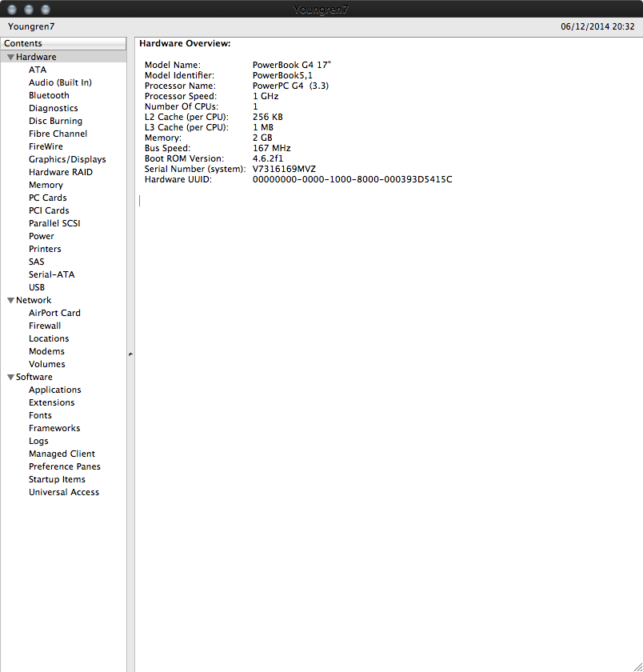Viewport: 643px width, 672px height.
Task: Click the PowerBook5,1 model identifier
Action: point(282,75)
